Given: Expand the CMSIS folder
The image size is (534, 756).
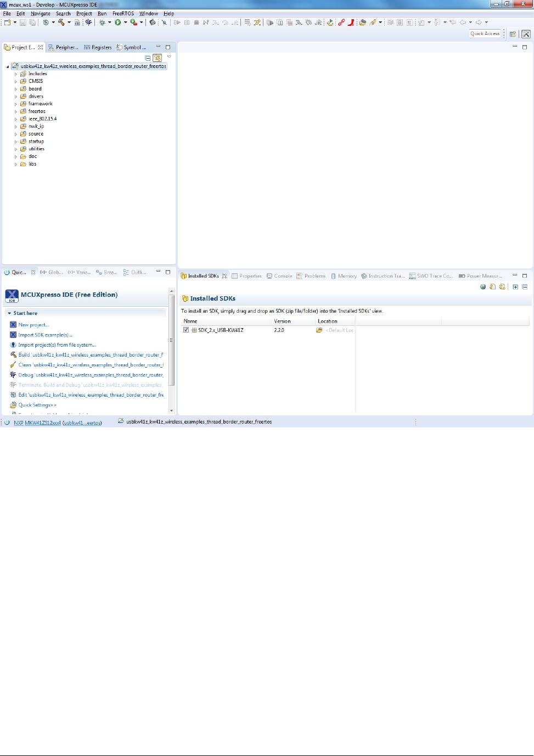Looking at the screenshot, I should [16, 81].
